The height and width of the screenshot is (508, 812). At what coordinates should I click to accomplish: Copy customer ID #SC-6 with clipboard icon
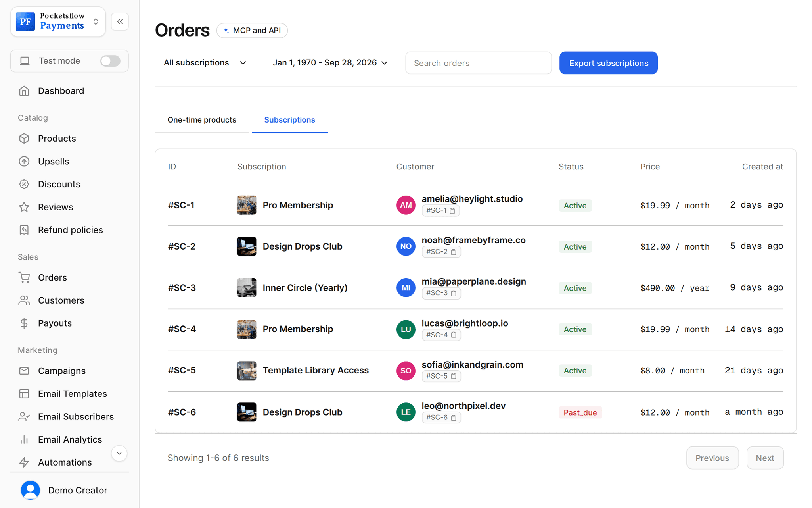click(x=454, y=417)
